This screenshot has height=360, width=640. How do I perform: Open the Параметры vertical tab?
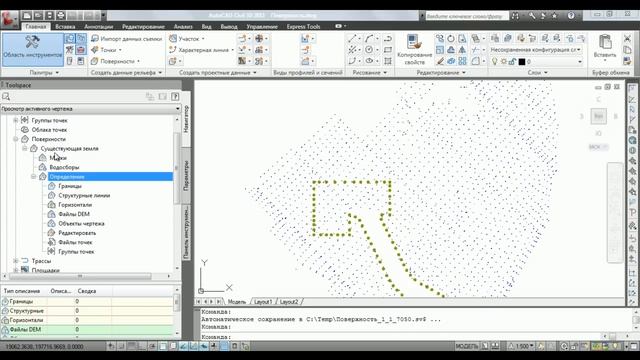(186, 176)
